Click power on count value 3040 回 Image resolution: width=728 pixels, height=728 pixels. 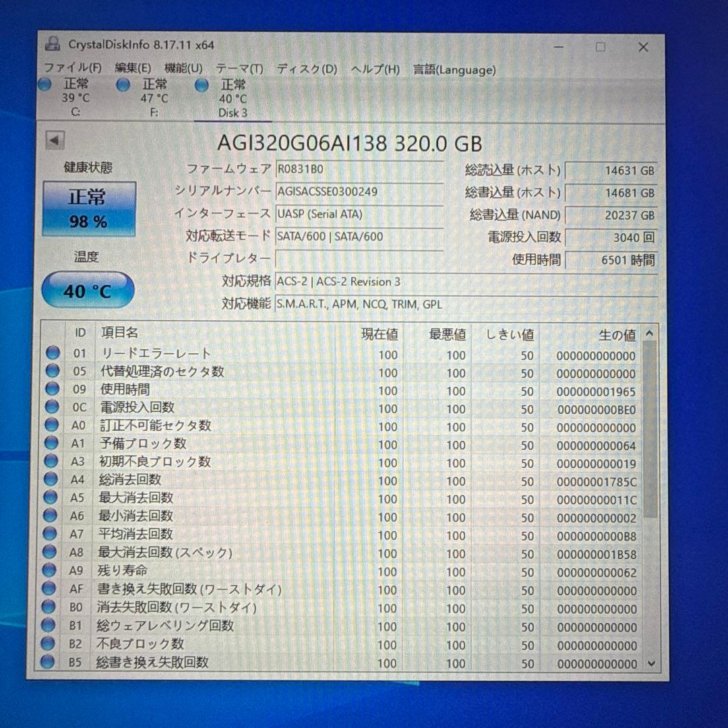[611, 237]
